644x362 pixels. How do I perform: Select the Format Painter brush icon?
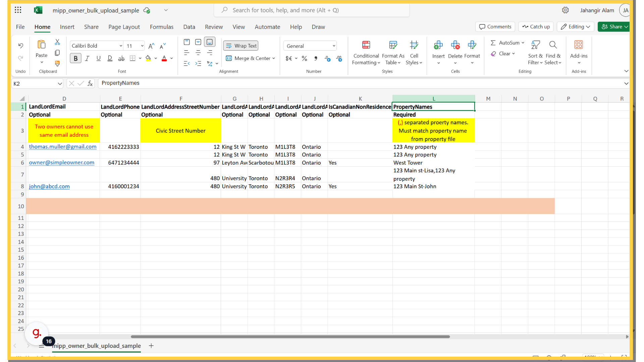(x=57, y=63)
